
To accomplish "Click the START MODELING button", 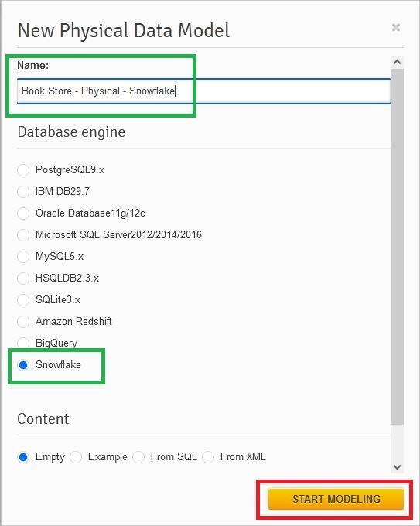I will [336, 499].
